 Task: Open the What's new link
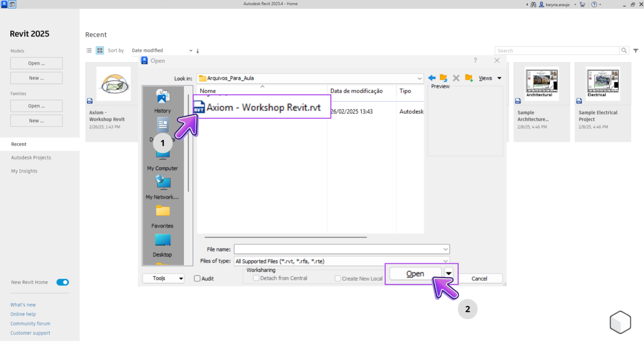[23, 305]
